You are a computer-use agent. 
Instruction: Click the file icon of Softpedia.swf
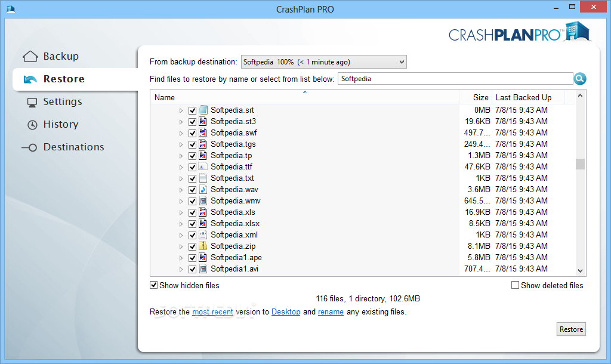point(203,132)
